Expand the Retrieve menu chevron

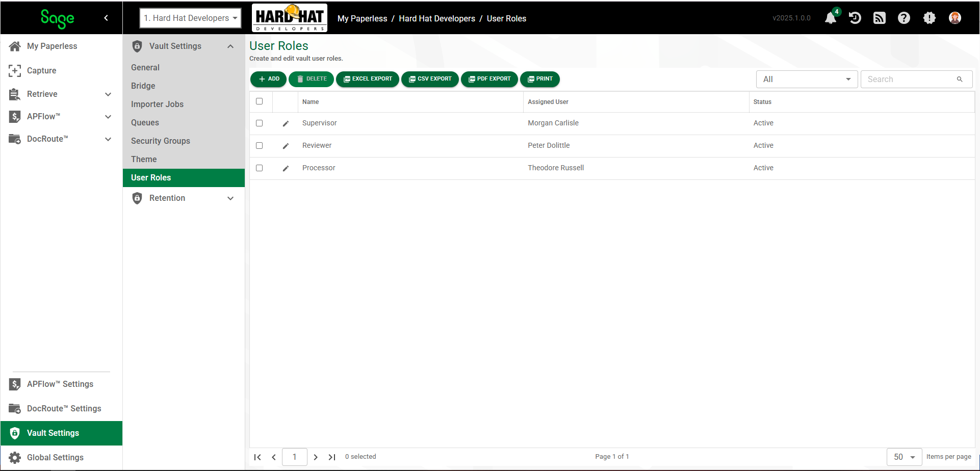[108, 94]
